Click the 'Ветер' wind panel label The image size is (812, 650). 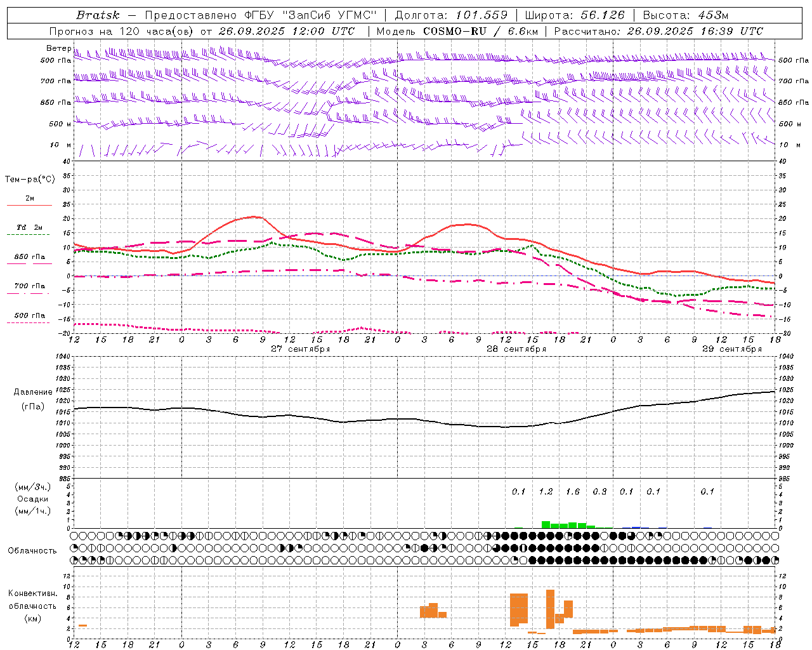(58, 48)
